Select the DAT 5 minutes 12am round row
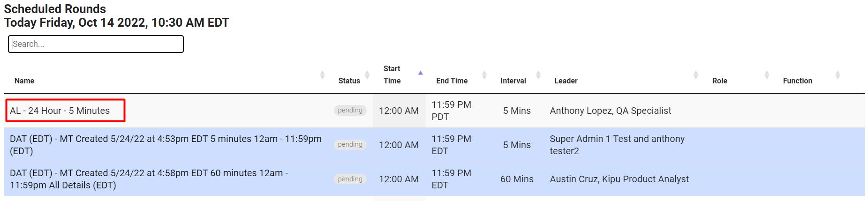This screenshot has height=201, width=868. (166, 145)
